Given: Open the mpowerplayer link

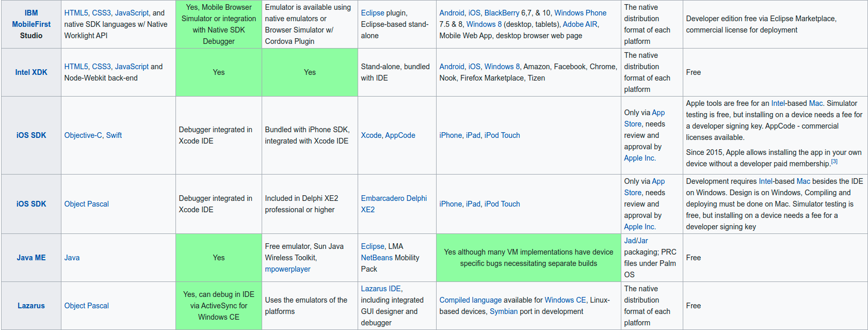Looking at the screenshot, I should pyautogui.click(x=287, y=269).
